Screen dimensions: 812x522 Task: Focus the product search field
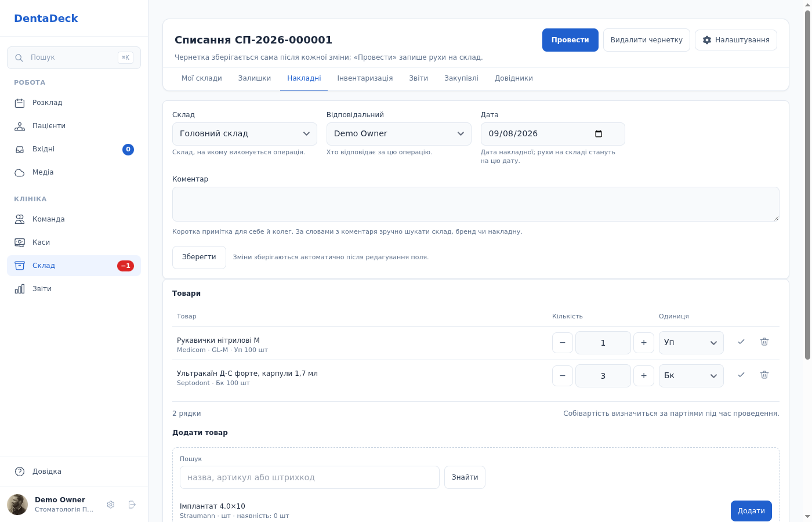tap(310, 477)
